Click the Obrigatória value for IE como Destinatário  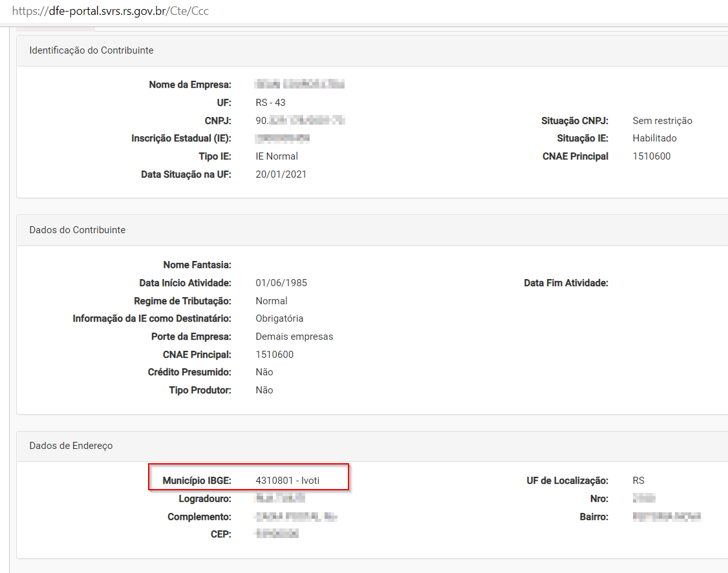(x=279, y=318)
